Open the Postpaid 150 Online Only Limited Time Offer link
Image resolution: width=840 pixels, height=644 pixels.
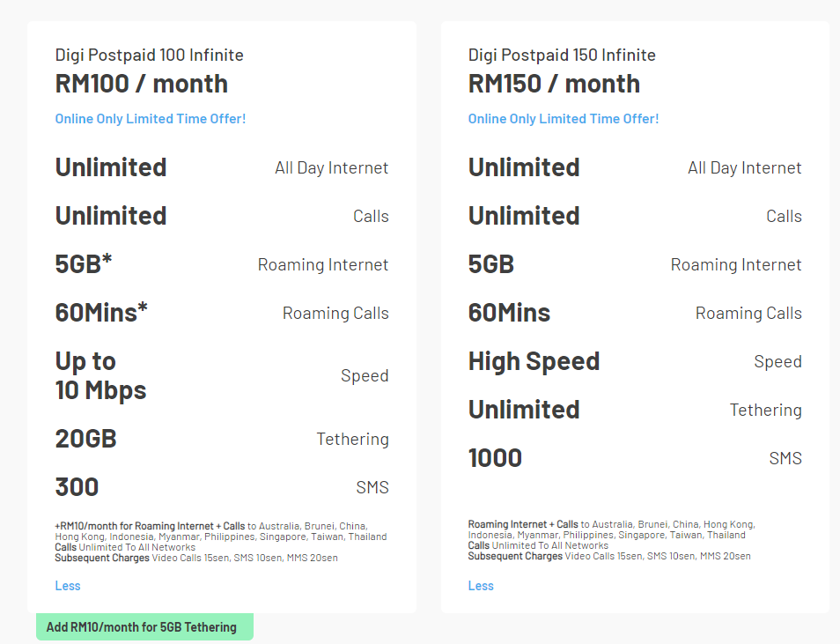pos(564,119)
